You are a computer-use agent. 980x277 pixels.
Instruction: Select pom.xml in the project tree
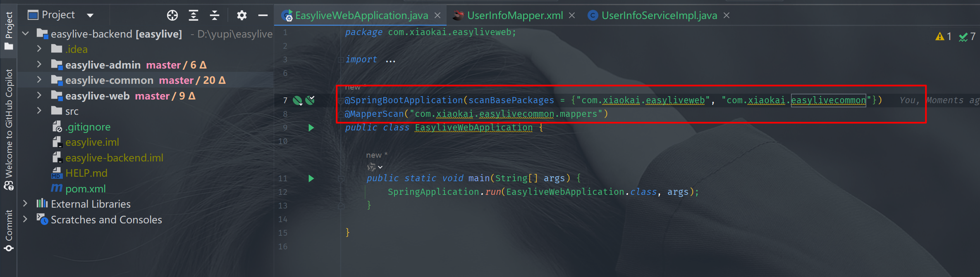point(86,189)
